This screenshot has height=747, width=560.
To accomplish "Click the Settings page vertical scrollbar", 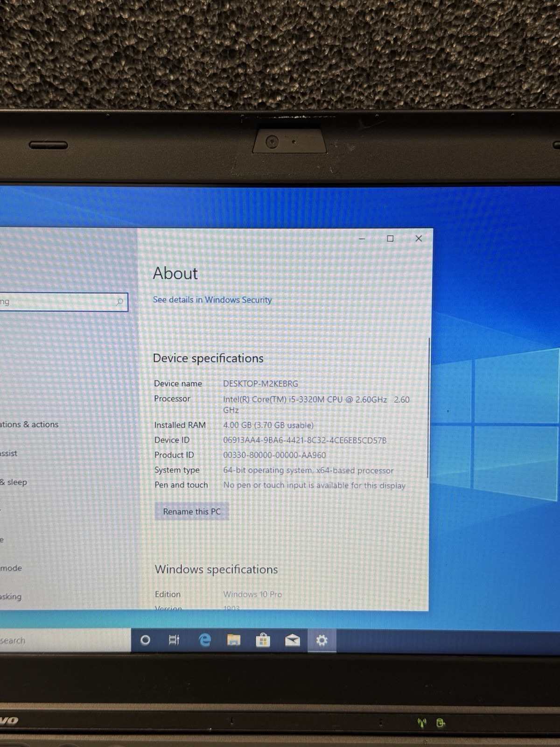I will (428, 408).
